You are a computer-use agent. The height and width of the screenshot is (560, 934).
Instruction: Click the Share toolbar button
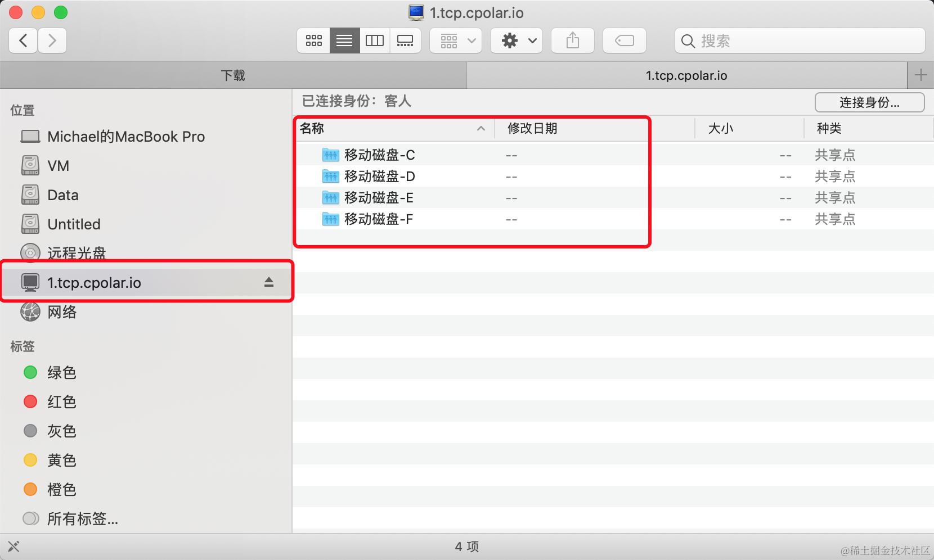[573, 40]
